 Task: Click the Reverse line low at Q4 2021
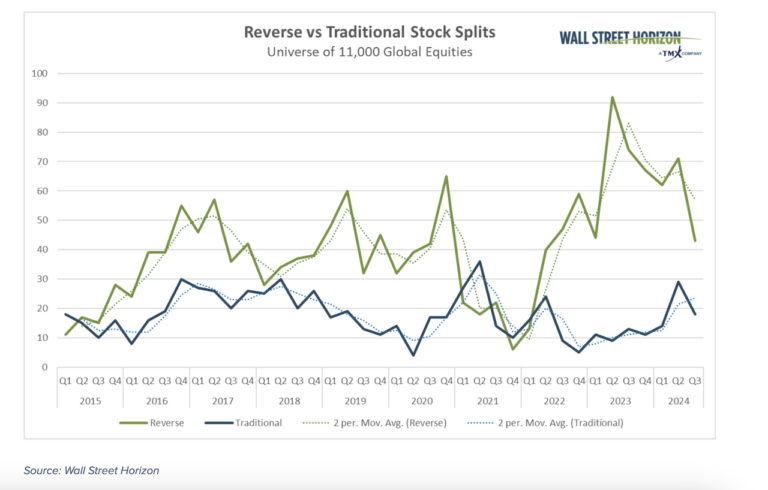pyautogui.click(x=513, y=349)
